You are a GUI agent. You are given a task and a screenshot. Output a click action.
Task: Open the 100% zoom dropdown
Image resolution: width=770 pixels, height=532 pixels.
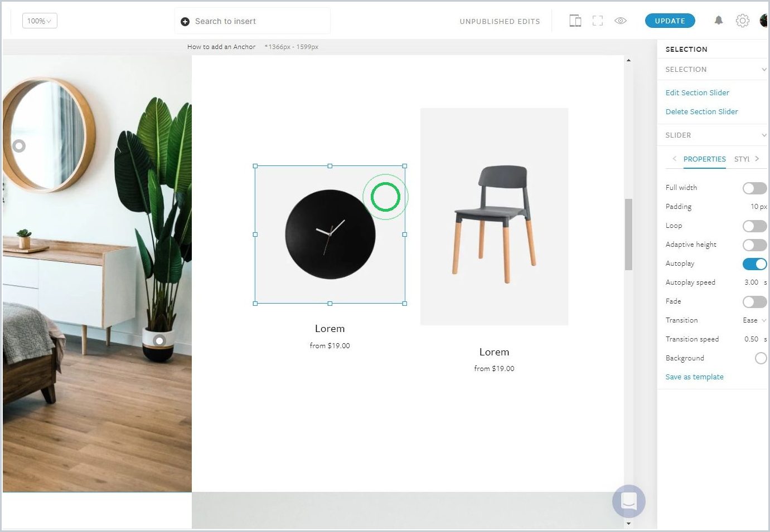pyautogui.click(x=40, y=21)
